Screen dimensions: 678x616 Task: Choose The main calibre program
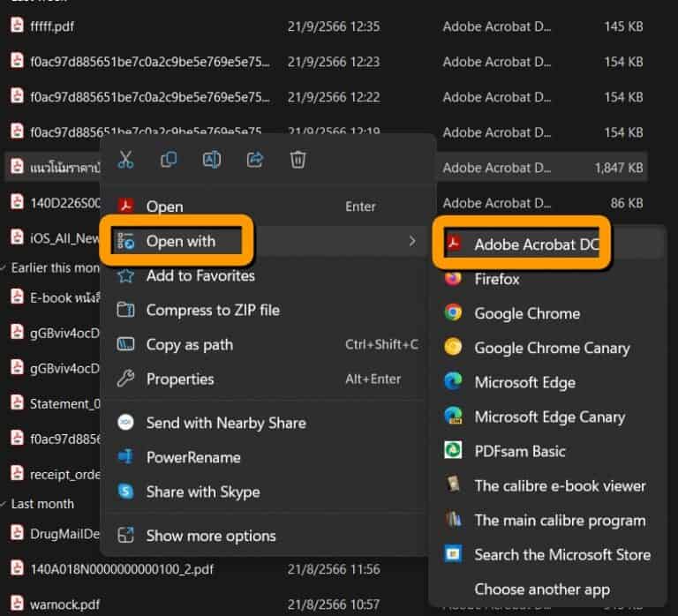coord(547,521)
